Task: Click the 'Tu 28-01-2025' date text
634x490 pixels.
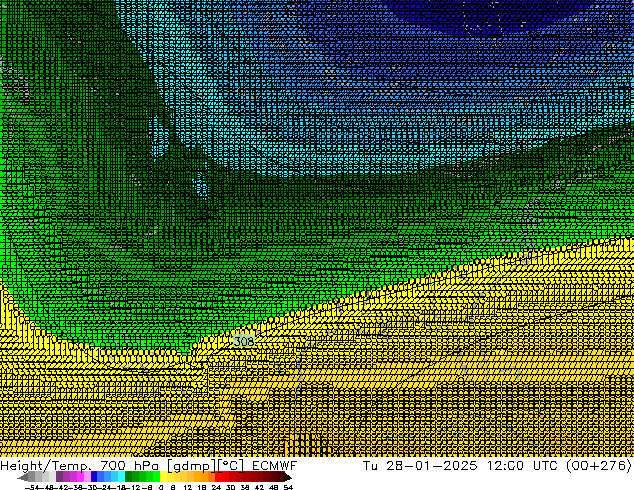Action: [420, 466]
